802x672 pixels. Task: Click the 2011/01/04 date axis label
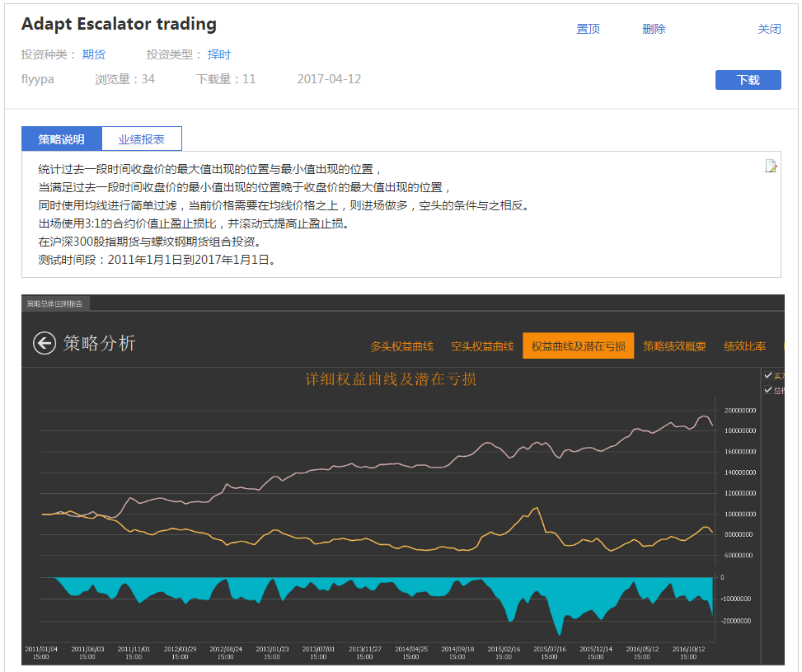(41, 652)
